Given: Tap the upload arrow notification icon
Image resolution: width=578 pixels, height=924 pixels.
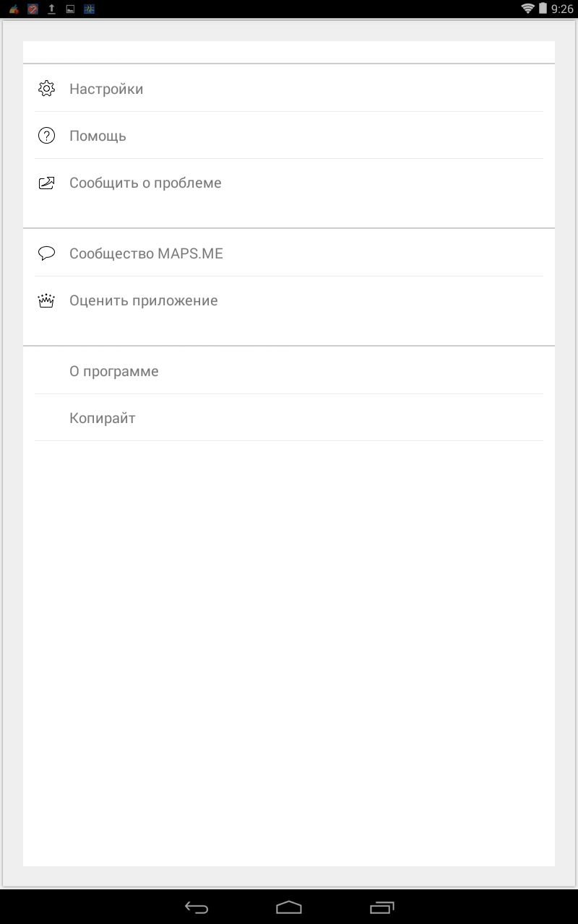Looking at the screenshot, I should pyautogui.click(x=51, y=9).
